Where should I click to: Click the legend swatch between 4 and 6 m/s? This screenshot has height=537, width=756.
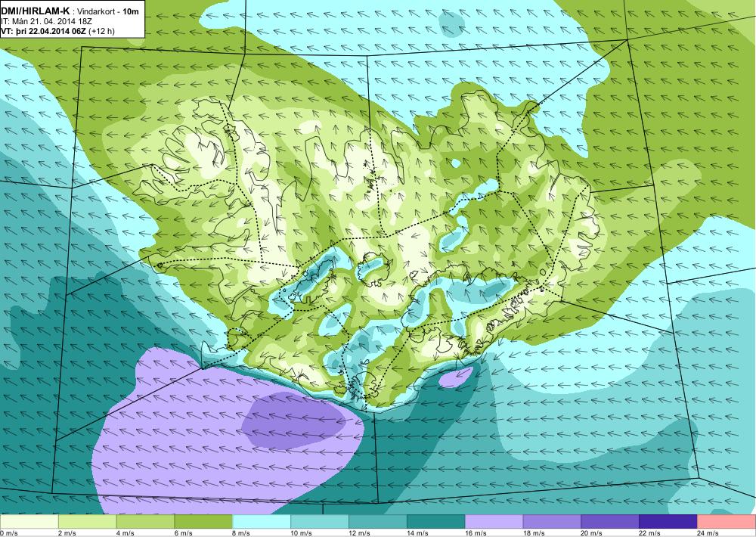(x=146, y=522)
